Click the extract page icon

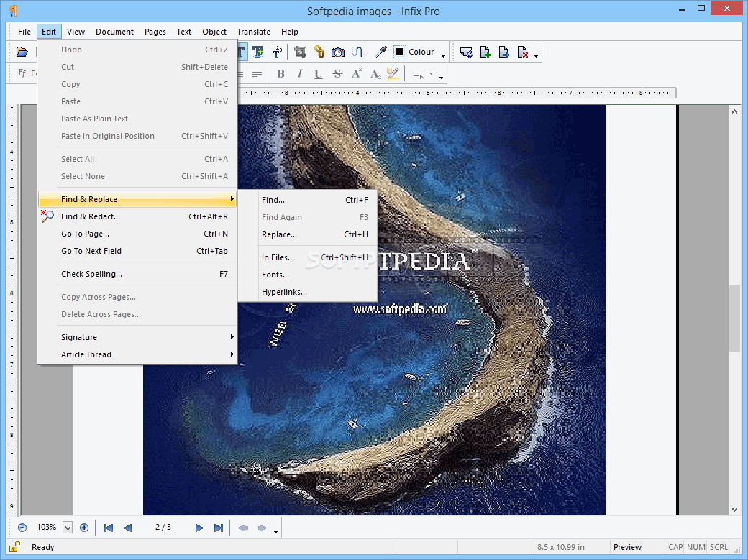click(x=503, y=52)
